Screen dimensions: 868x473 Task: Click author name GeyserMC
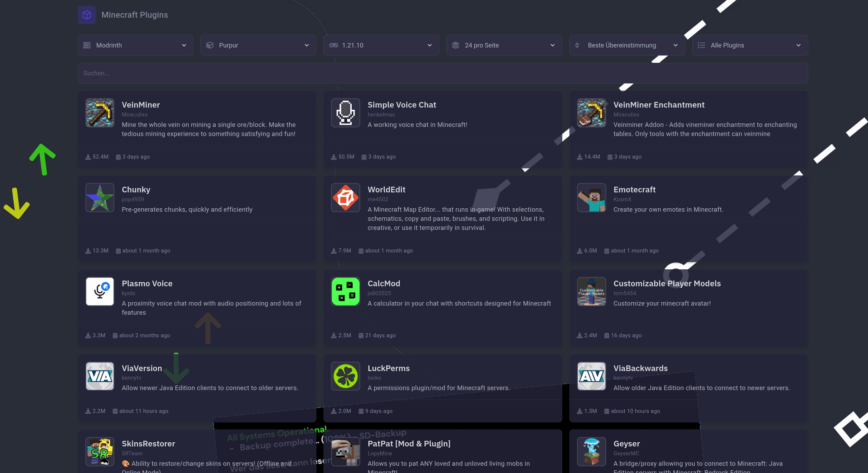(x=626, y=454)
